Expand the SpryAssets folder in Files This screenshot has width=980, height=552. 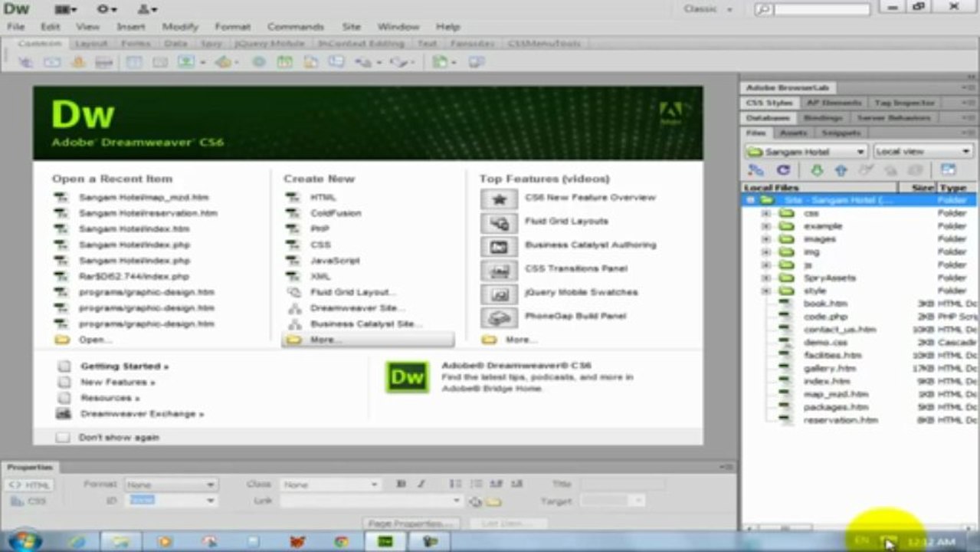tap(765, 278)
